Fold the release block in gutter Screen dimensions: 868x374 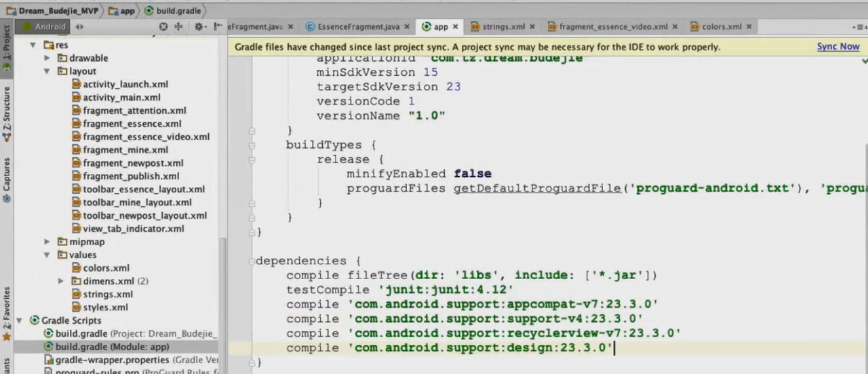click(x=252, y=159)
